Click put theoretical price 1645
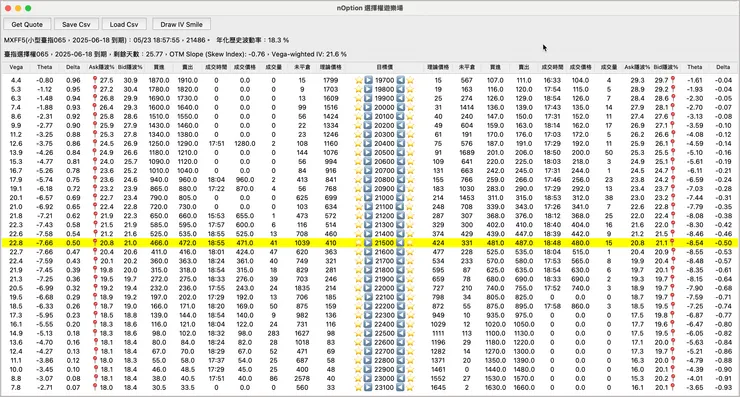 pyautogui.click(x=438, y=387)
